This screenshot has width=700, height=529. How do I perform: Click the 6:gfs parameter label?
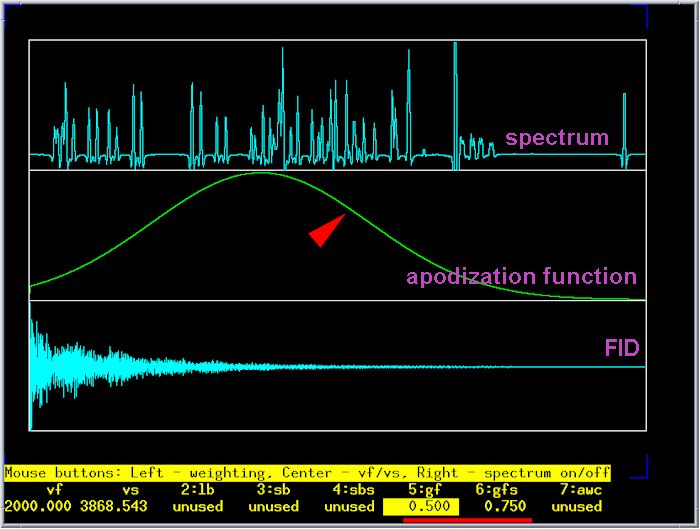click(496, 490)
